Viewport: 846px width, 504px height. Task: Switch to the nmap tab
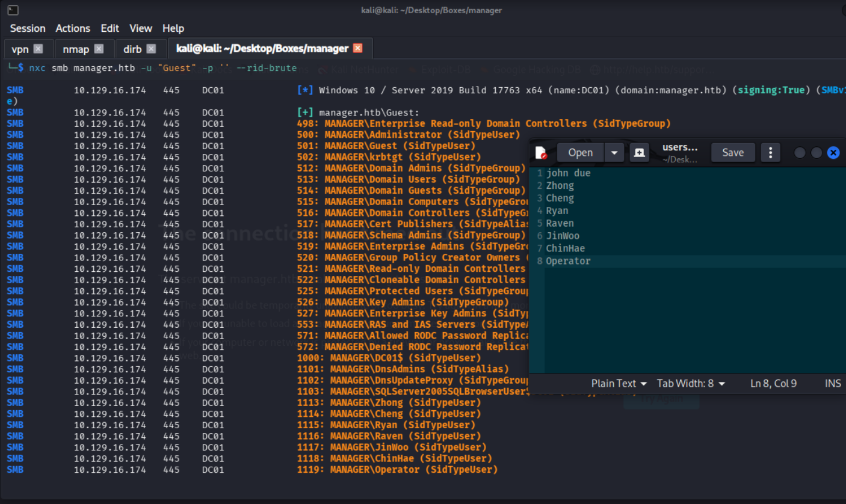pyautogui.click(x=76, y=49)
